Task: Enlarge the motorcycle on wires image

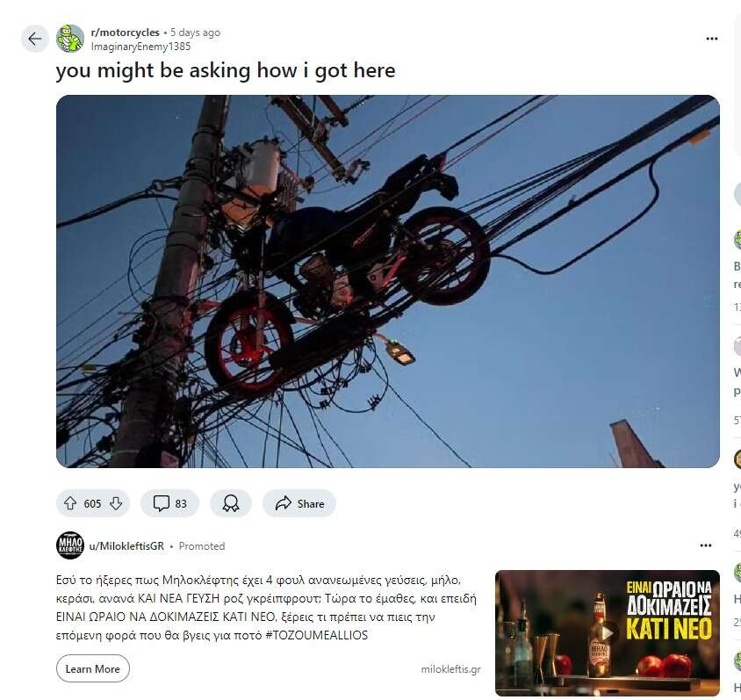Action: coord(388,282)
